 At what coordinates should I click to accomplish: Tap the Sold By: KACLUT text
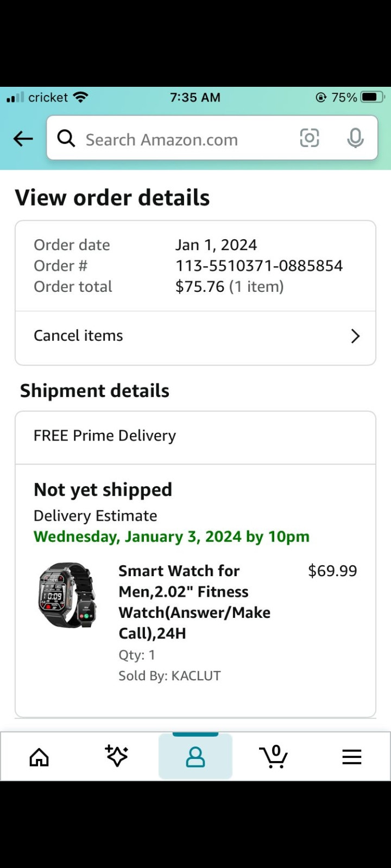tap(169, 675)
